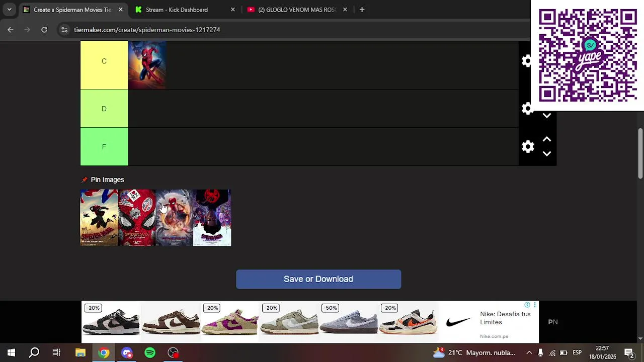Screen dimensions: 644x362
Task: Switch to Stream - Kick Dashboard tab
Action: 177,10
